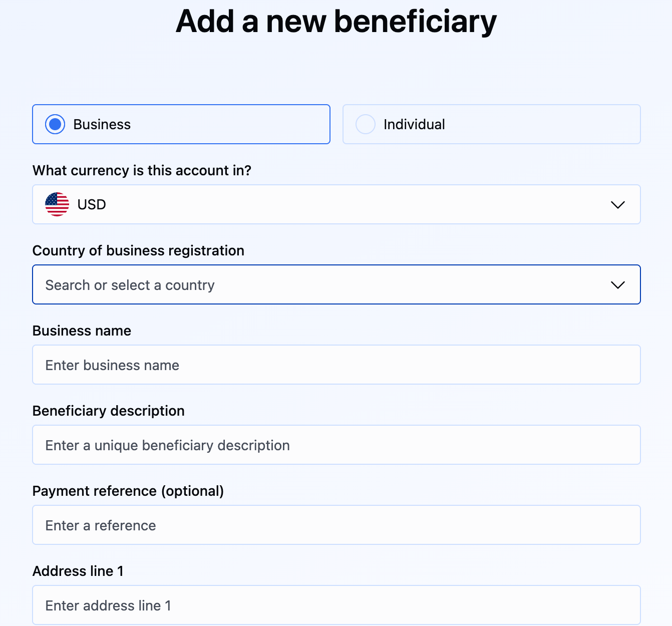
Task: Click the "What currency is this account in?" label
Action: point(142,171)
